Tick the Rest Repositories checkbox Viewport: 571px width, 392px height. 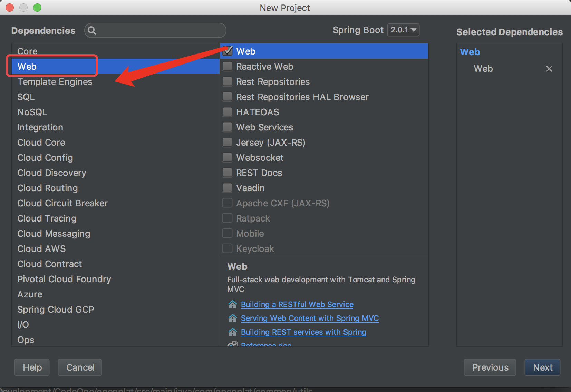[x=228, y=81]
